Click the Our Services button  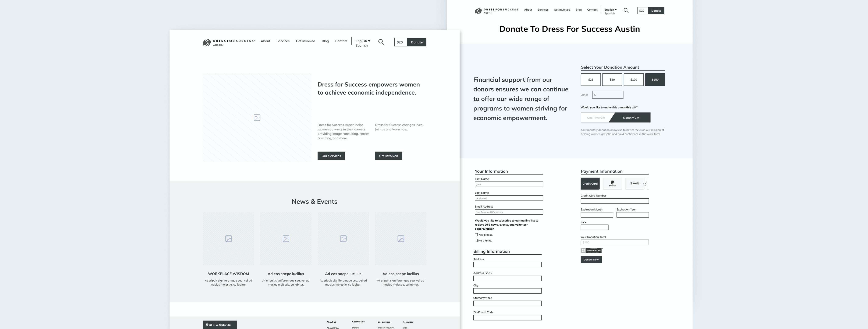331,156
